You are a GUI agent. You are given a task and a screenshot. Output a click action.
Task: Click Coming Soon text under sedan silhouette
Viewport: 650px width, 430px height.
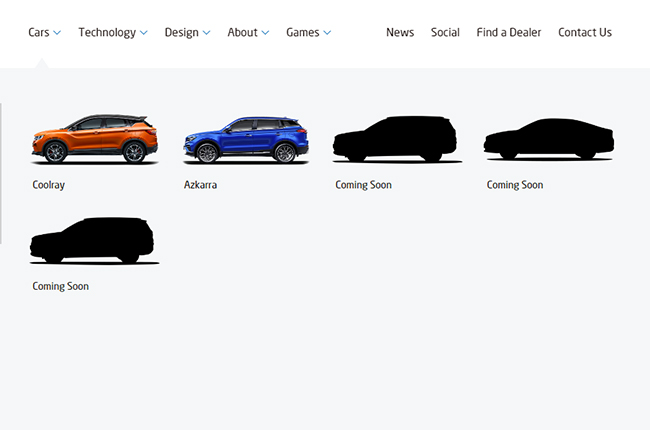515,185
